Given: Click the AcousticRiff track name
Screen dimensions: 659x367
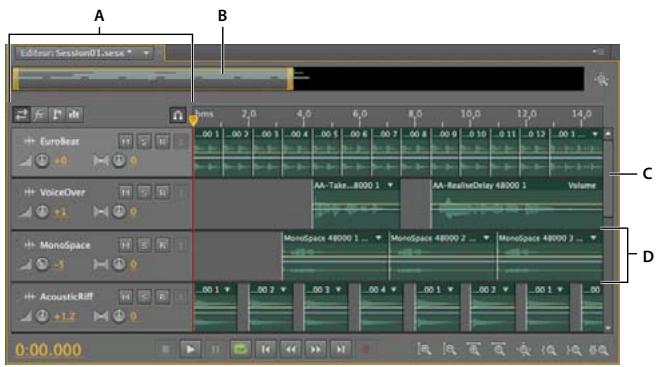Looking at the screenshot, I should pos(66,297).
